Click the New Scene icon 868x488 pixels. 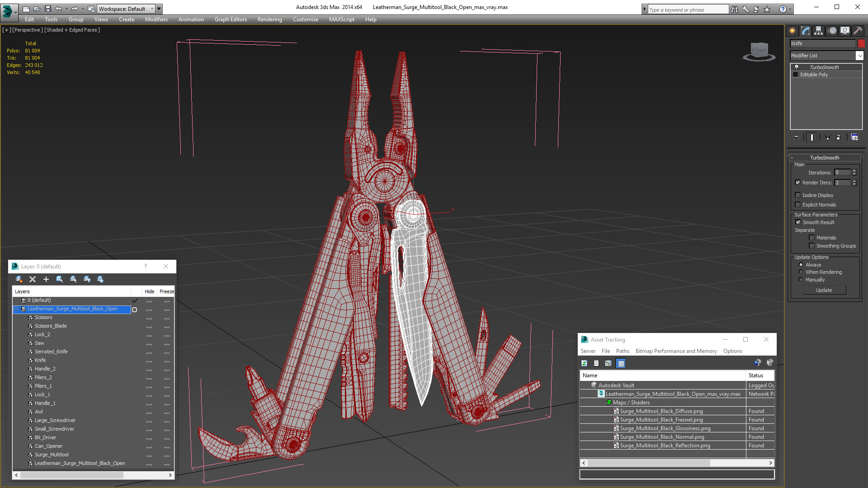(x=26, y=9)
